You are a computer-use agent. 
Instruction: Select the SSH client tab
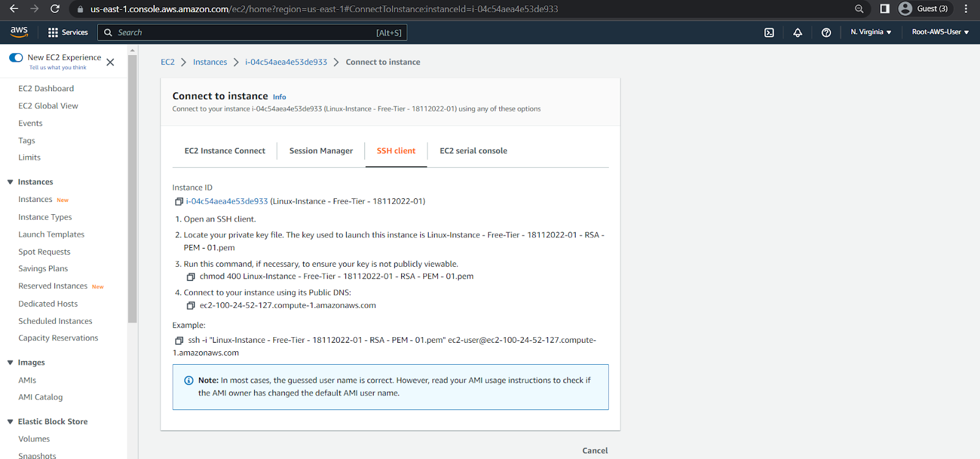point(396,151)
